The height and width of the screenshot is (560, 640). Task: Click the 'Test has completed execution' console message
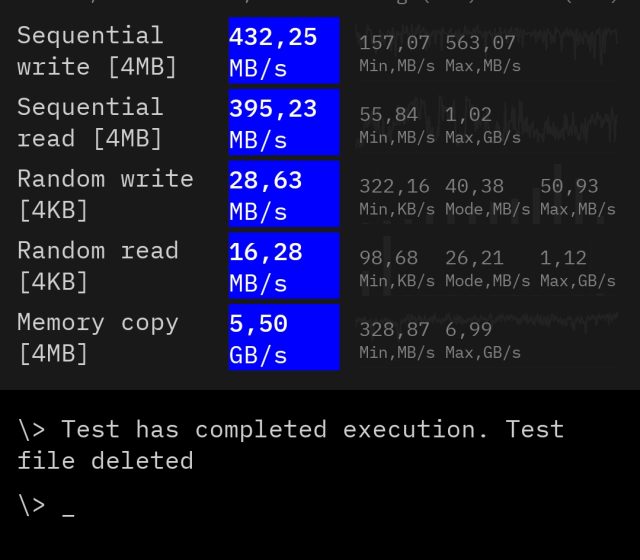click(291, 445)
